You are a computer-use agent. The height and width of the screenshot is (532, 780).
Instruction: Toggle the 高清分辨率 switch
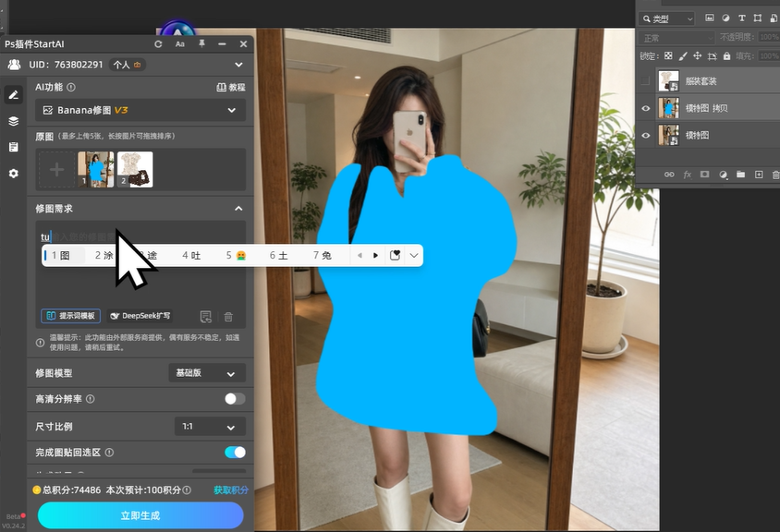(x=235, y=399)
